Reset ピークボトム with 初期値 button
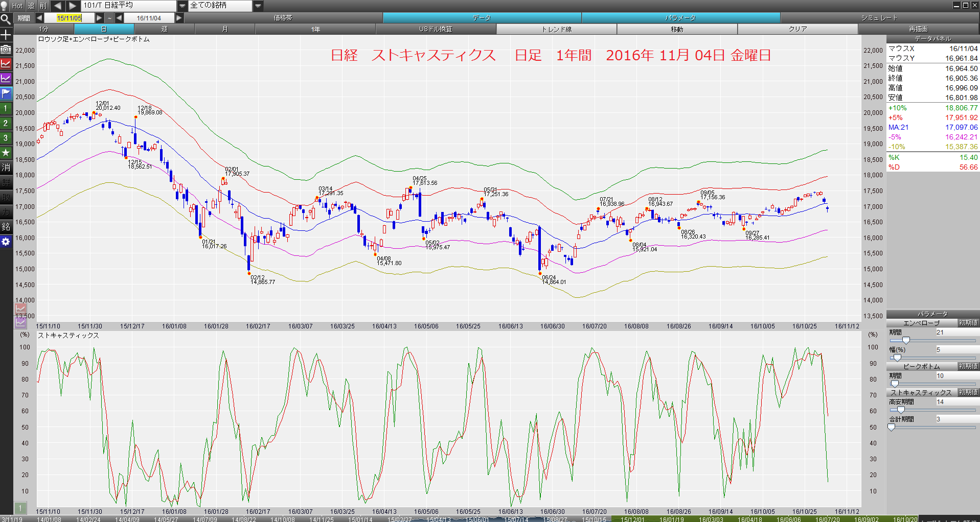Image resolution: width=980 pixels, height=522 pixels. [x=968, y=366]
